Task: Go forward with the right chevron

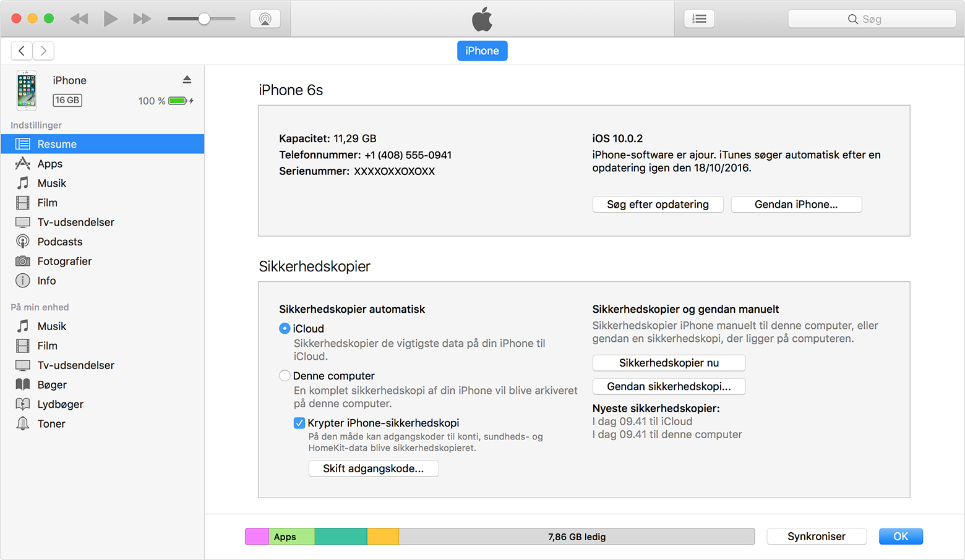Action: point(43,51)
